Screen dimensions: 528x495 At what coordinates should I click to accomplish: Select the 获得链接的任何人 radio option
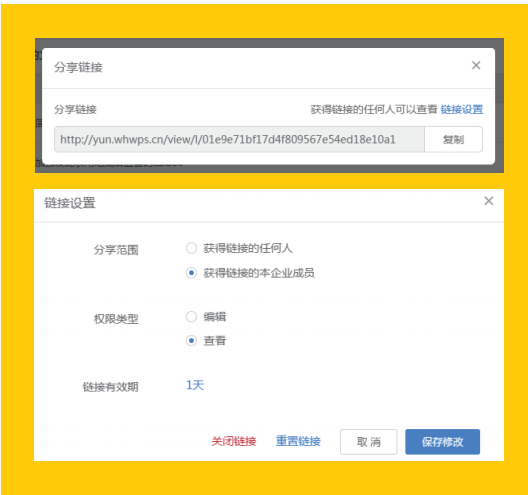pos(191,248)
